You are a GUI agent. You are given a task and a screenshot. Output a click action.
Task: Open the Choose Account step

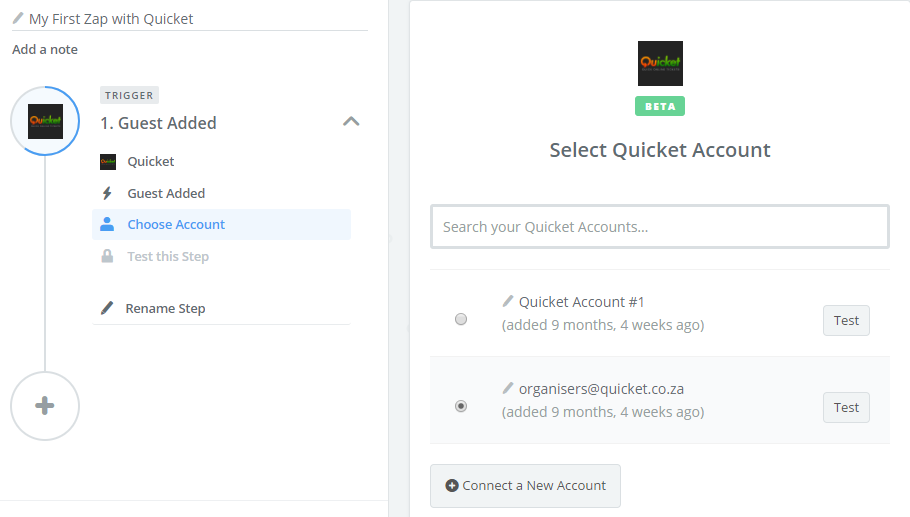[x=176, y=225]
